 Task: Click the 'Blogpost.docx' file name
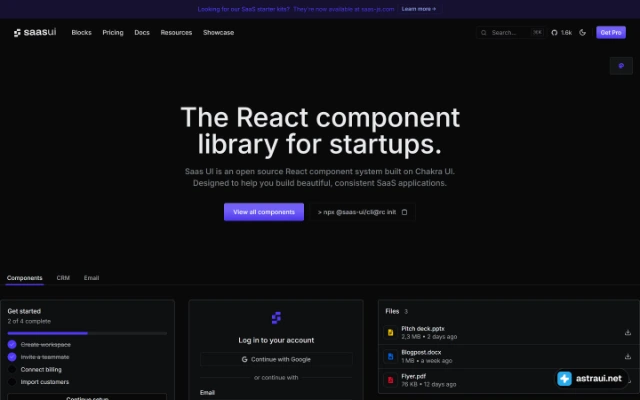click(421, 353)
